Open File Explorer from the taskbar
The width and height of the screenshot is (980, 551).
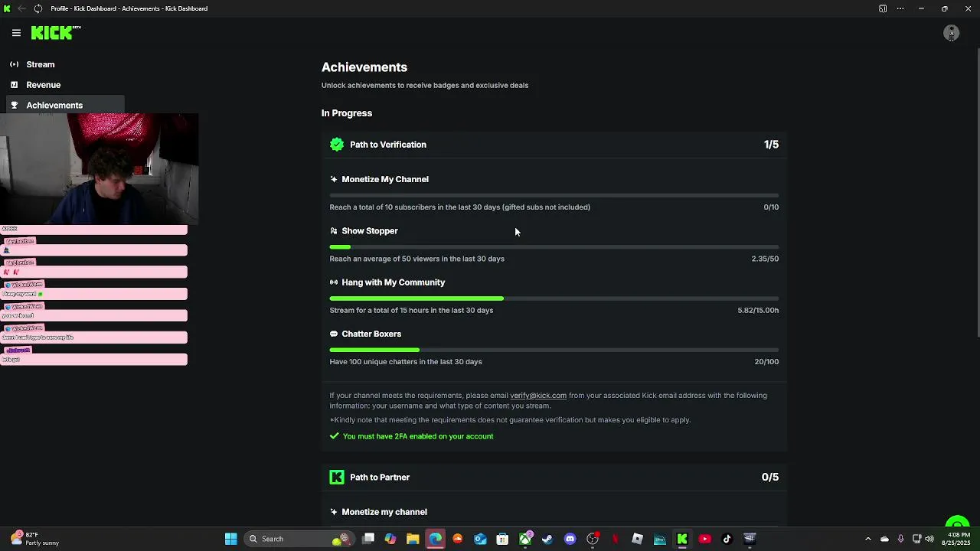pos(413,539)
